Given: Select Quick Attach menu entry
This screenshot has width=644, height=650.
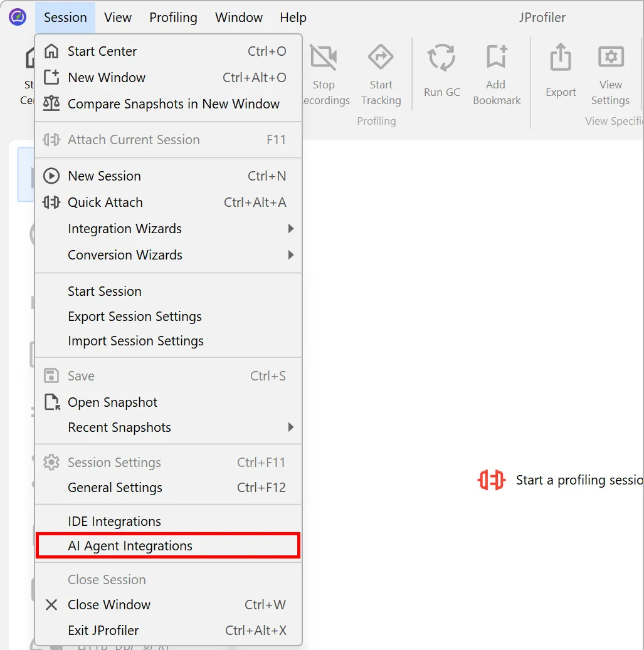Looking at the screenshot, I should pos(168,202).
